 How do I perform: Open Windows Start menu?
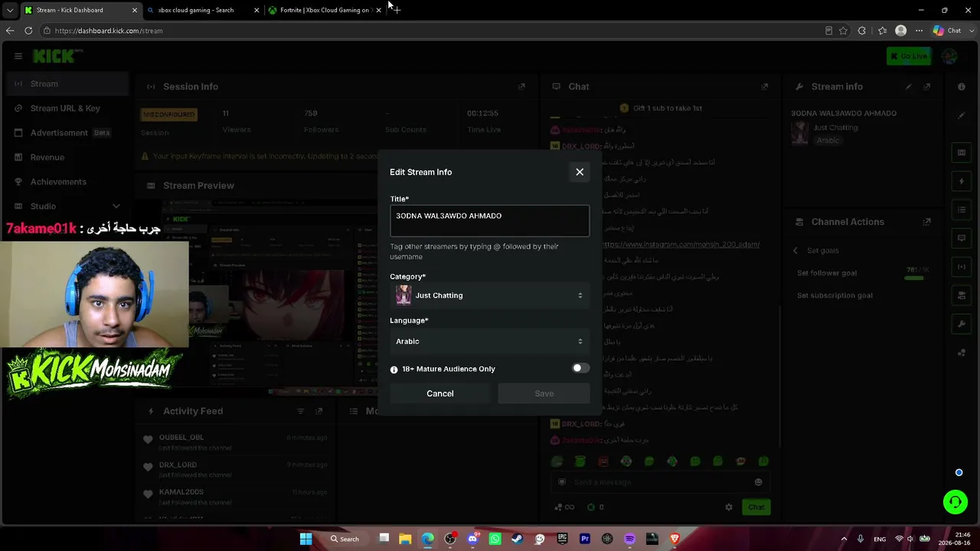click(x=305, y=539)
